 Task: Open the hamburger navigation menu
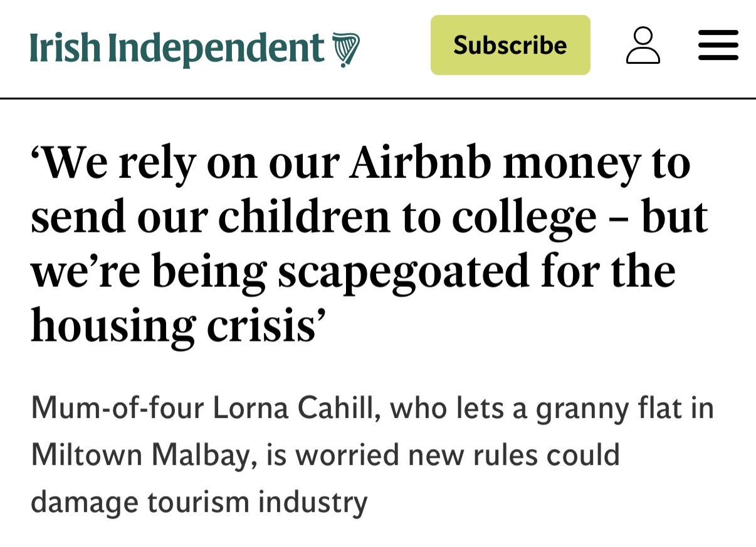click(x=718, y=45)
